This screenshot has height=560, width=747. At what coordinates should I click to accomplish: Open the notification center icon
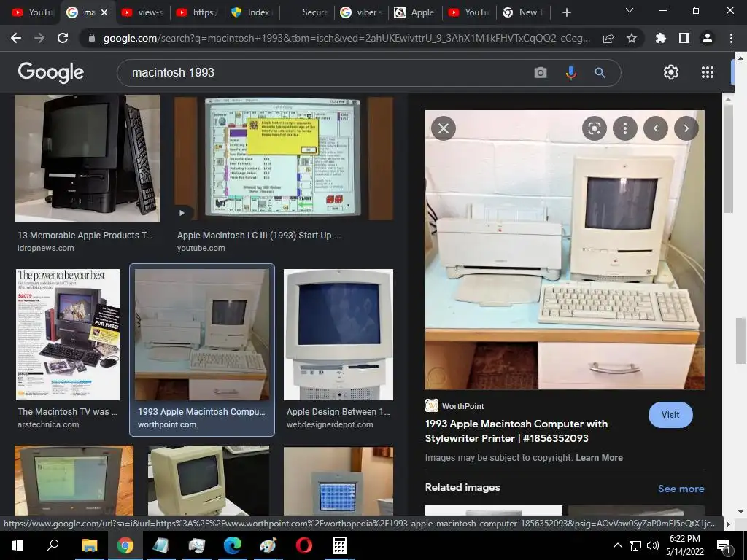pyautogui.click(x=724, y=545)
